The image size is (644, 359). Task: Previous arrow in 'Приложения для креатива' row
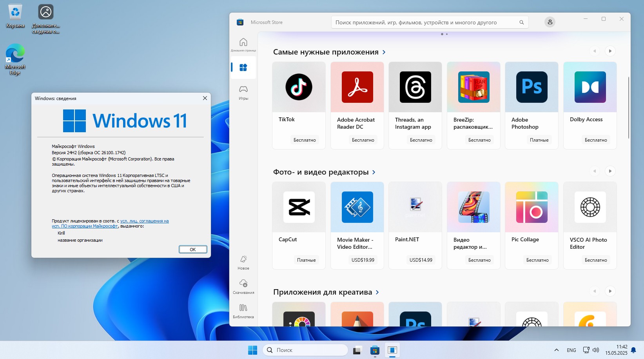click(x=595, y=291)
